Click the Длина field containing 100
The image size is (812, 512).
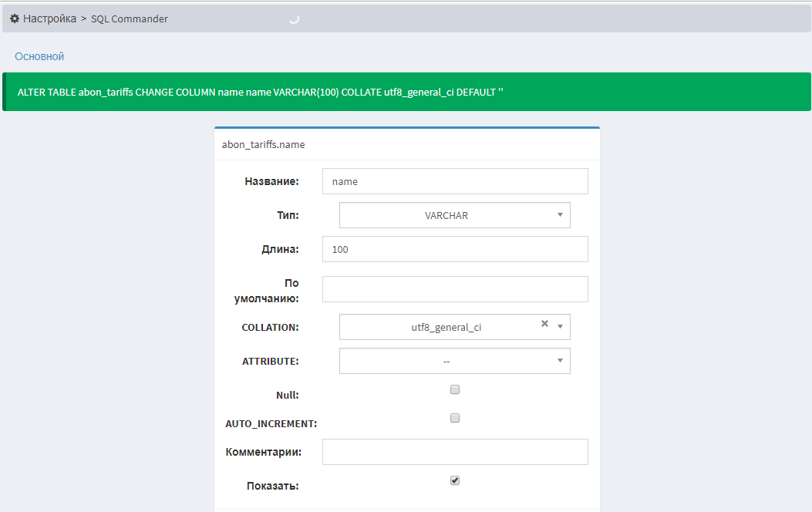tap(454, 249)
